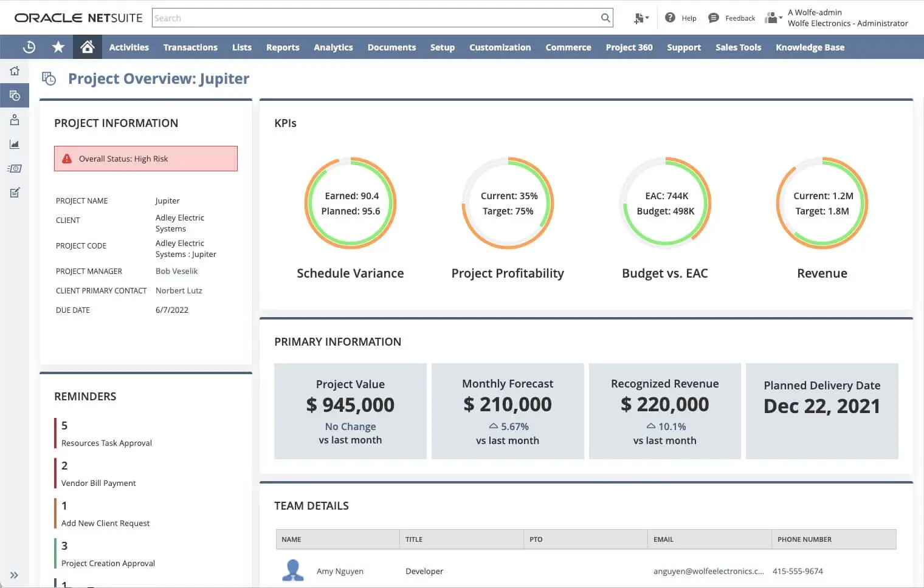Open the expense express icon in the sidebar

[x=15, y=168]
